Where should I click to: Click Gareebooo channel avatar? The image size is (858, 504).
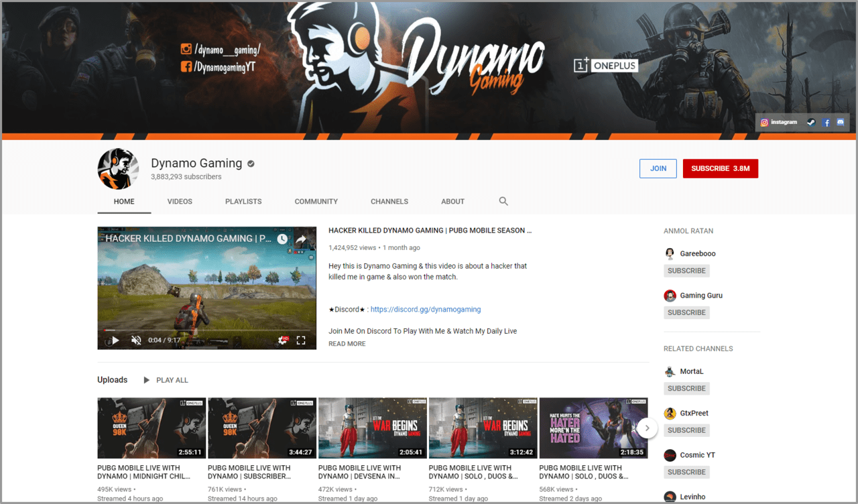click(x=670, y=253)
